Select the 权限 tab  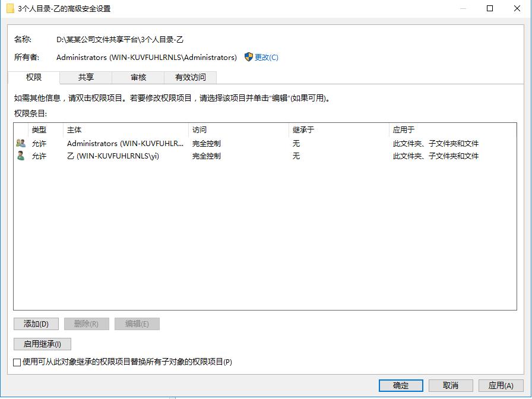tap(33, 77)
